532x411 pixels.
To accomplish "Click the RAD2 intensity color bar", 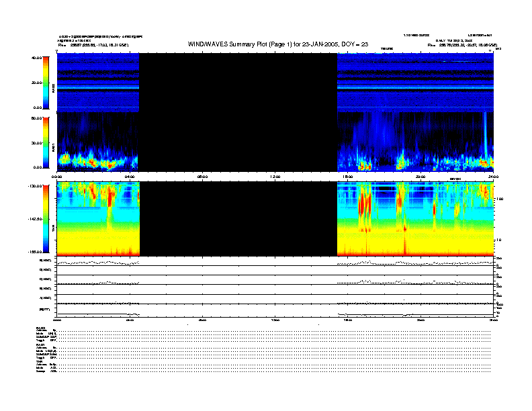I will click(46, 83).
